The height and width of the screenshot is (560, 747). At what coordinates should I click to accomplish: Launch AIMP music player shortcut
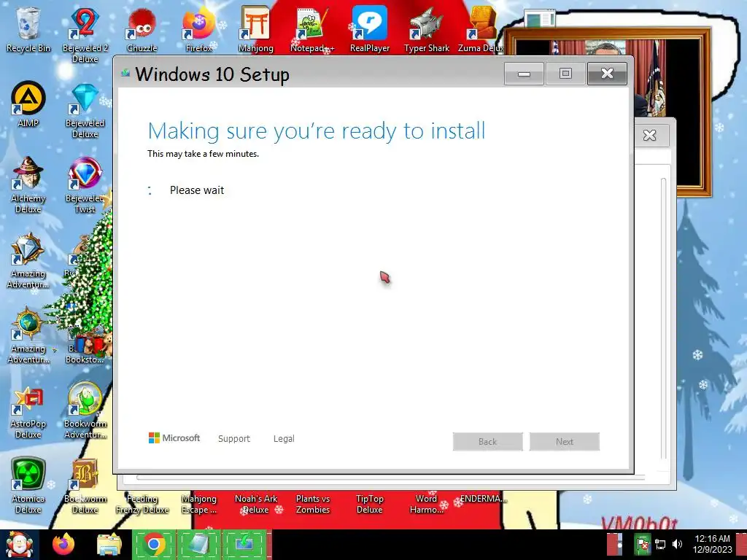(x=28, y=104)
